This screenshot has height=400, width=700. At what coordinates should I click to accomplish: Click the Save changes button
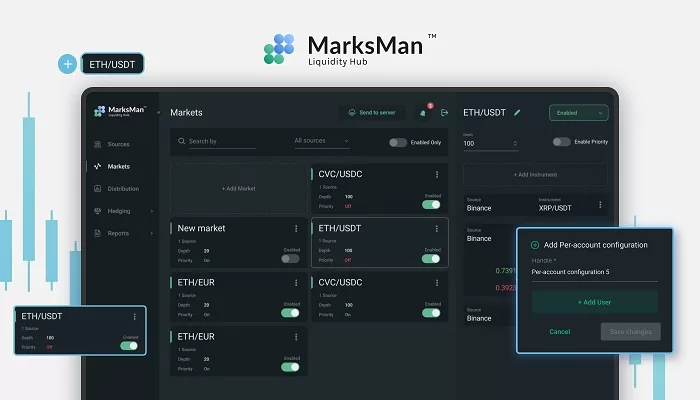click(x=630, y=332)
